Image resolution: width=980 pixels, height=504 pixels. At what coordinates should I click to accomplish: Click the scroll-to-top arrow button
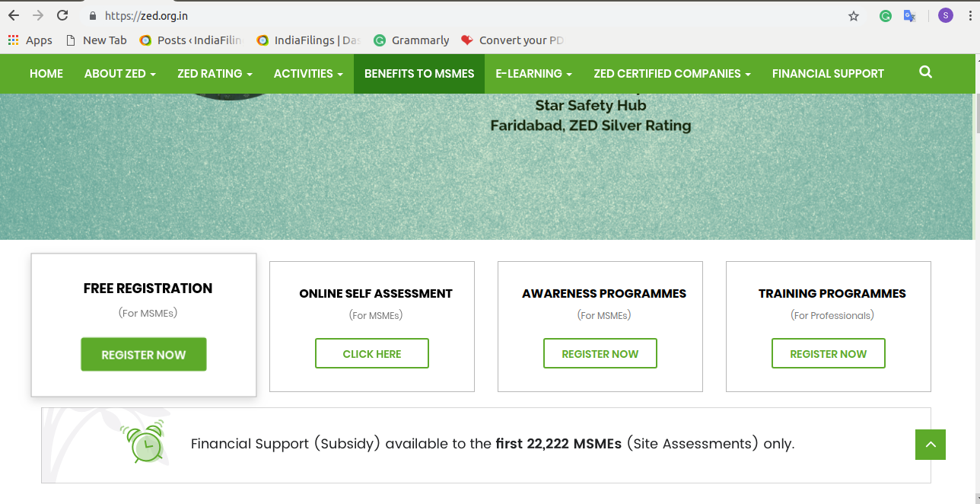(930, 445)
